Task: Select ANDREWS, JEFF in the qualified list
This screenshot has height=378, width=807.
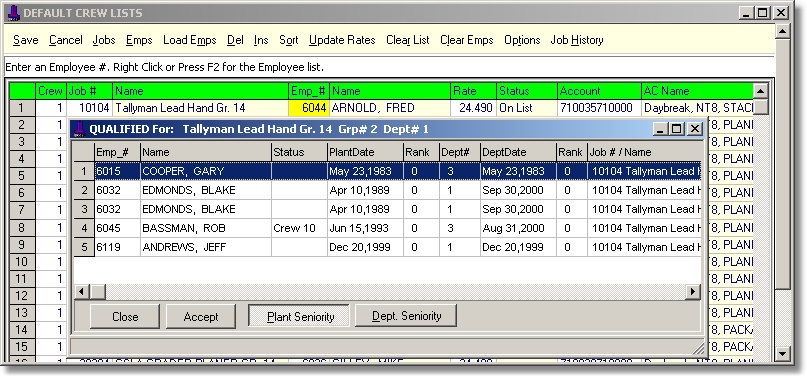Action: (x=206, y=247)
